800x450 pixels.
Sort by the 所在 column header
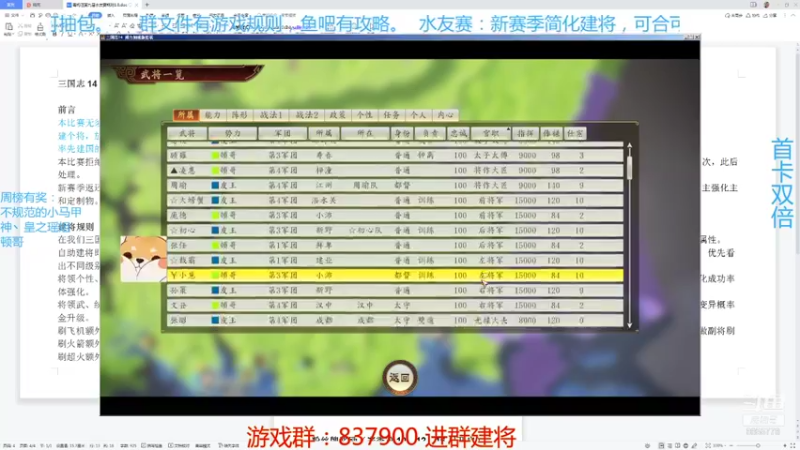point(365,133)
